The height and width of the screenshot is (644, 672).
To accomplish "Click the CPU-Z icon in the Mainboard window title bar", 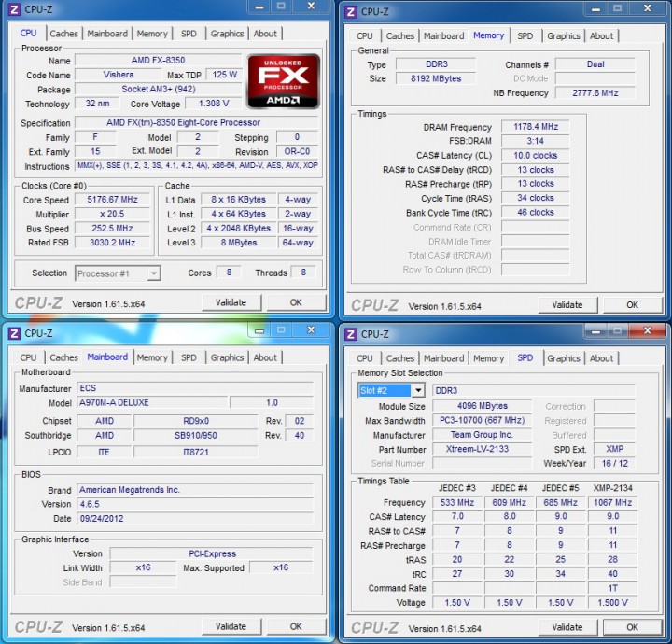I will coord(14,333).
